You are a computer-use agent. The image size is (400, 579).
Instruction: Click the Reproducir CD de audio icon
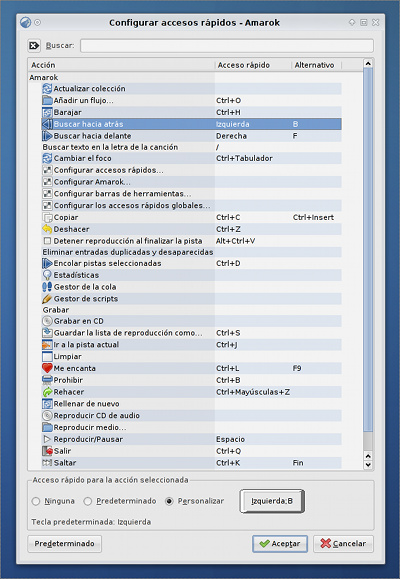coord(47,416)
